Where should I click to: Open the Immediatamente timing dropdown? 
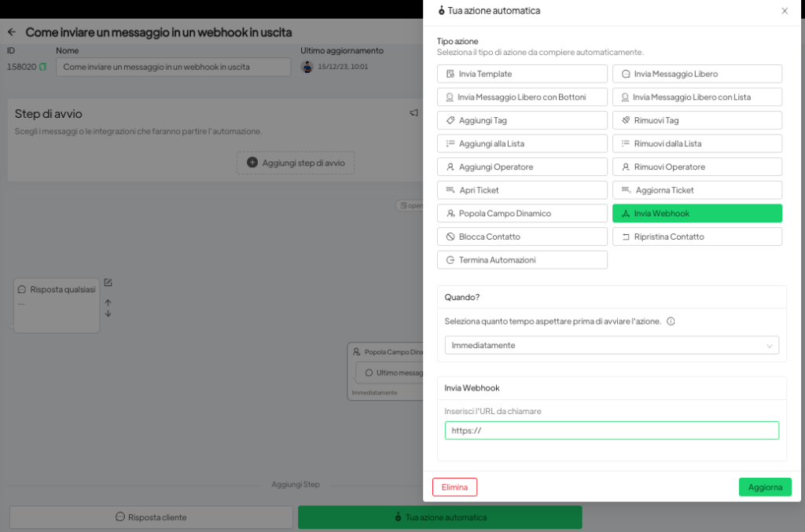click(612, 345)
